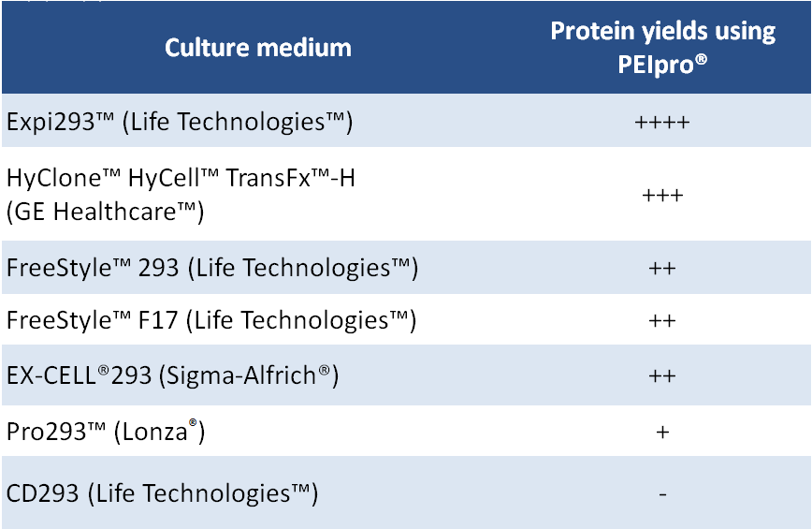This screenshot has height=529, width=812.
Task: Click the orange registered symbol after Lonza
Action: 192,424
